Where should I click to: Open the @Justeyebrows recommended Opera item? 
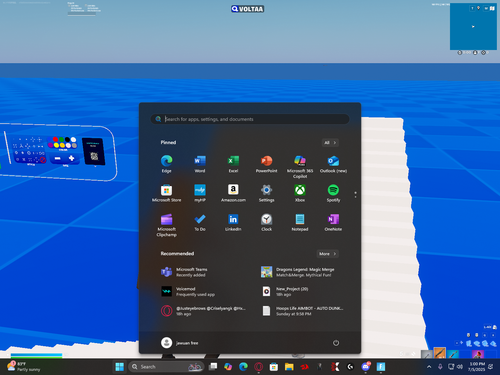[x=204, y=311]
